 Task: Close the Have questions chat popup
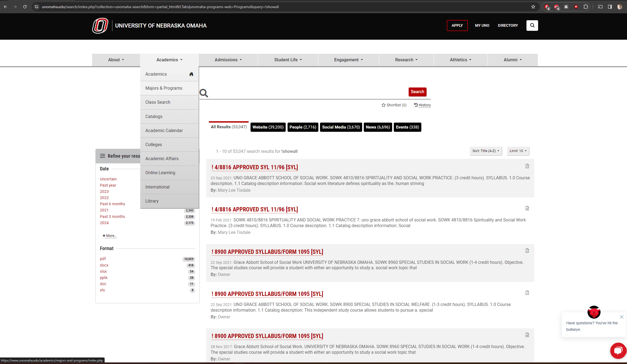(622, 317)
